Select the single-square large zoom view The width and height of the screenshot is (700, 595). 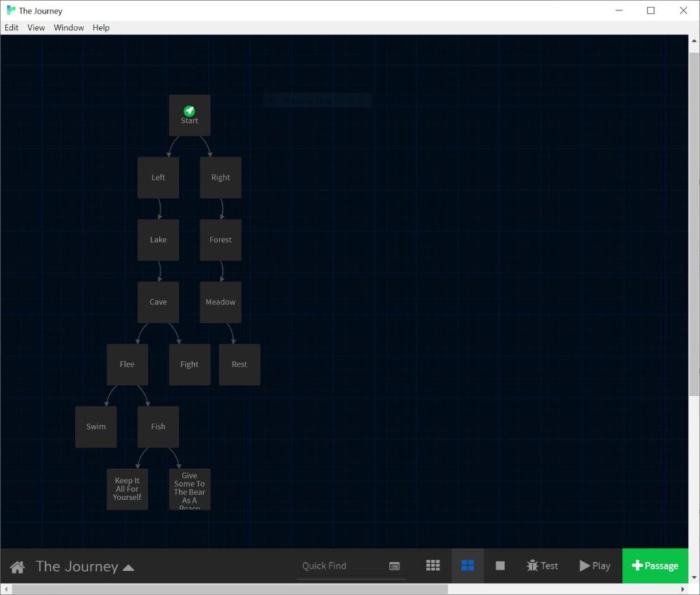click(500, 566)
